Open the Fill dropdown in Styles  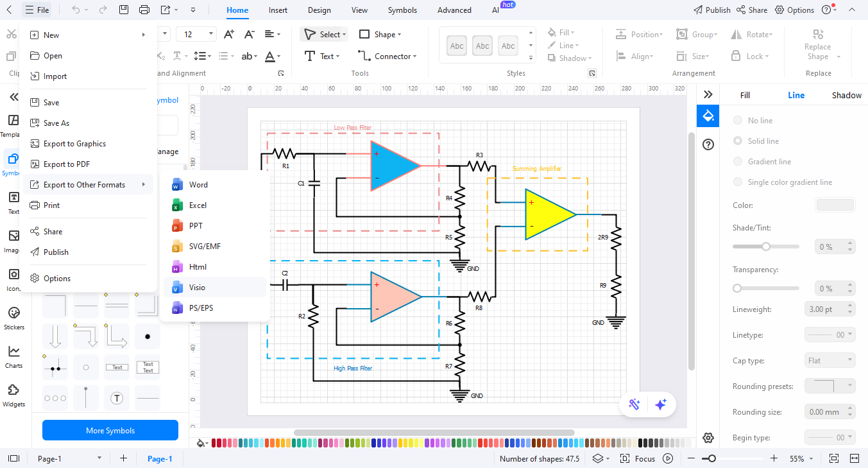(561, 32)
